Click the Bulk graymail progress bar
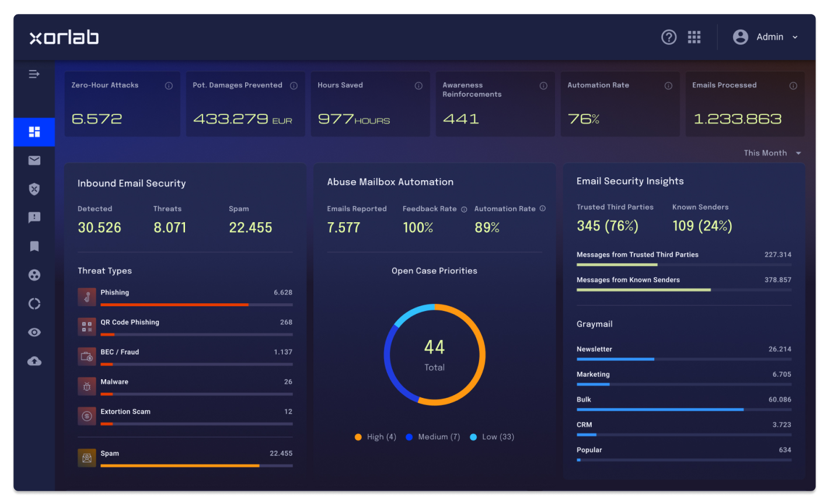827x504 pixels. point(684,409)
